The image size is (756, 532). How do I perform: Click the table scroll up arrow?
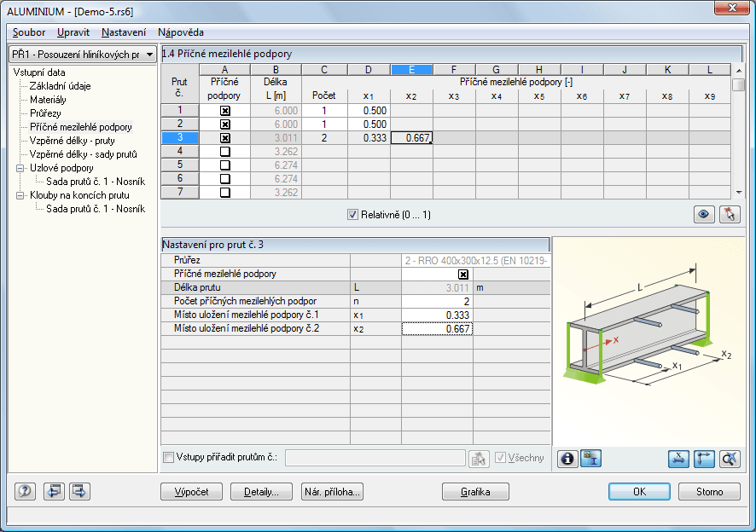point(739,71)
